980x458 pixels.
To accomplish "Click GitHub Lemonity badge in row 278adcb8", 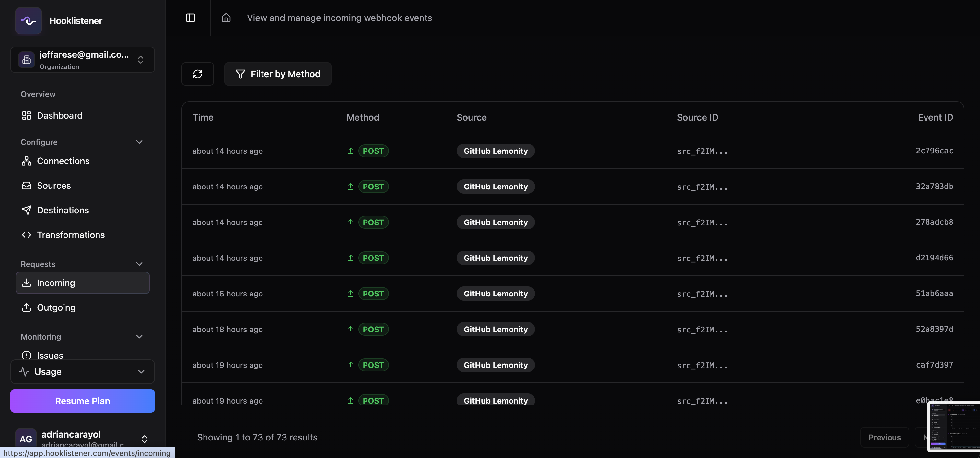I will pos(495,222).
